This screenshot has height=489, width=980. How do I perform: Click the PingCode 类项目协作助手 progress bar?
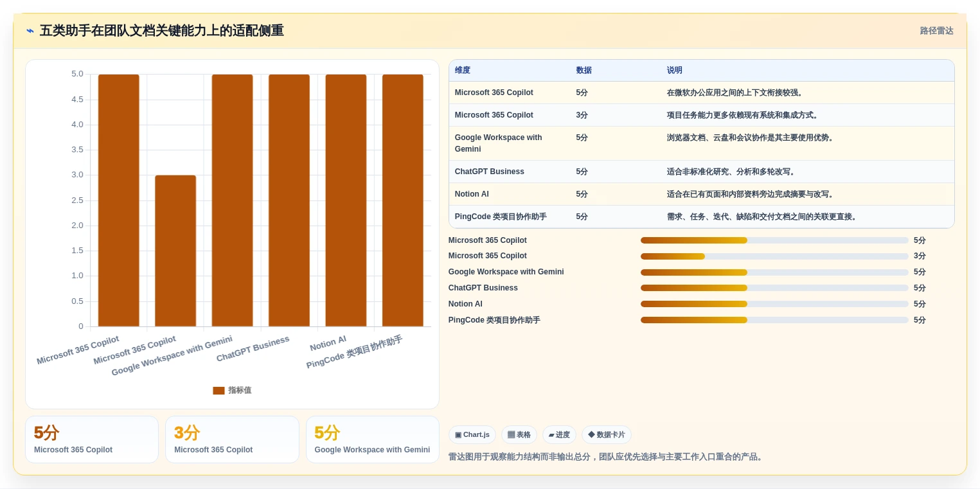[x=774, y=320]
